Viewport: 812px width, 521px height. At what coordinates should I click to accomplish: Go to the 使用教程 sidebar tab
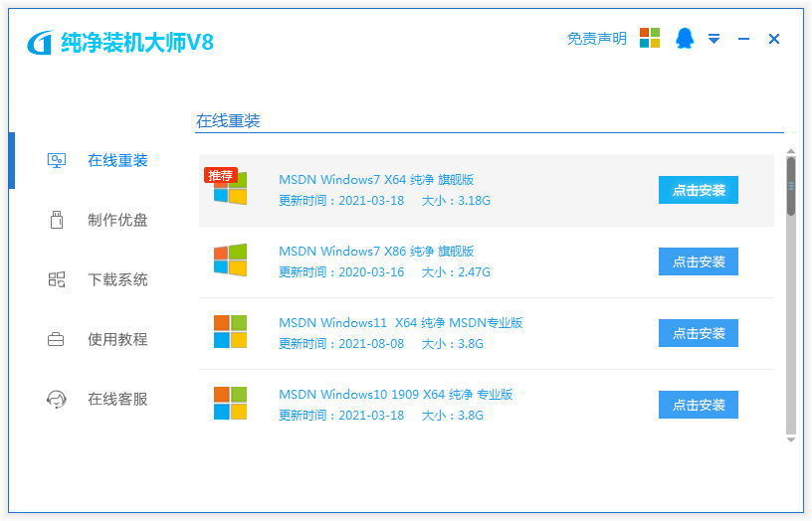[117, 339]
